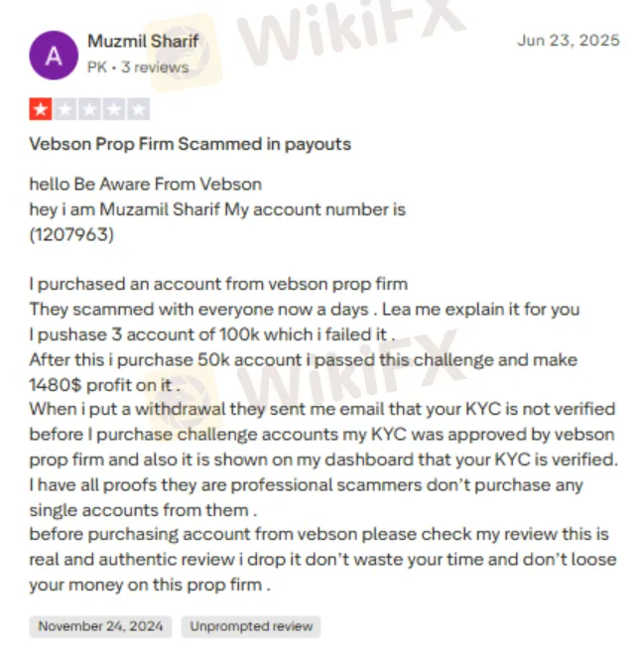Image resolution: width=644 pixels, height=662 pixels.
Task: Click the November 24, 2024 experience date tag
Action: pos(100,626)
